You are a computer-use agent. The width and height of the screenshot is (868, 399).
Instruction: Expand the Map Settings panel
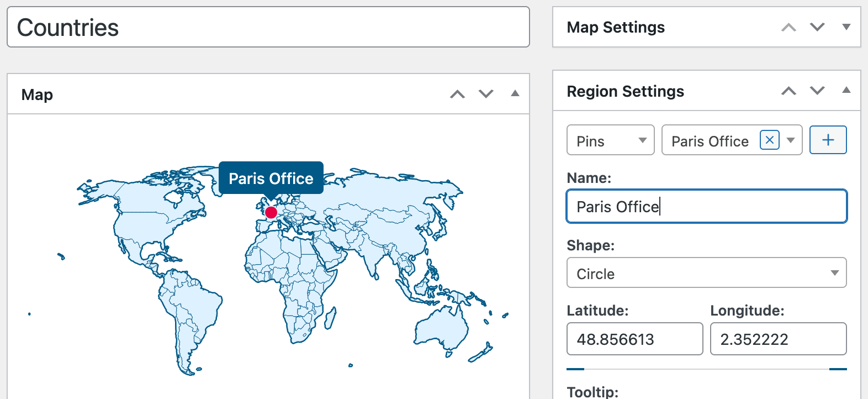[846, 27]
